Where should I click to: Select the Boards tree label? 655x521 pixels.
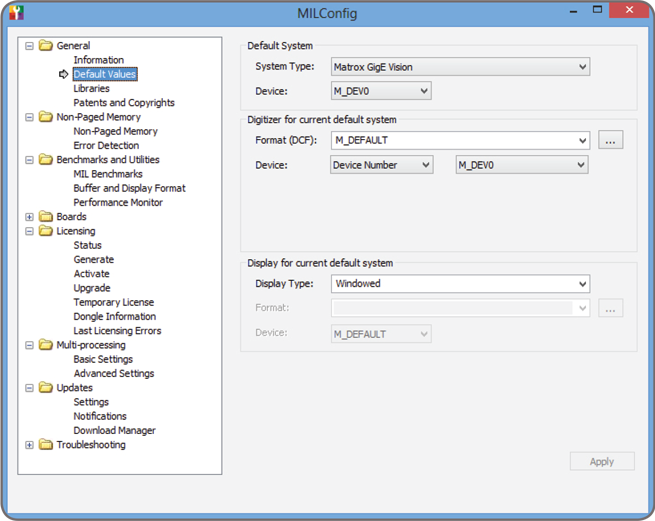tap(71, 216)
